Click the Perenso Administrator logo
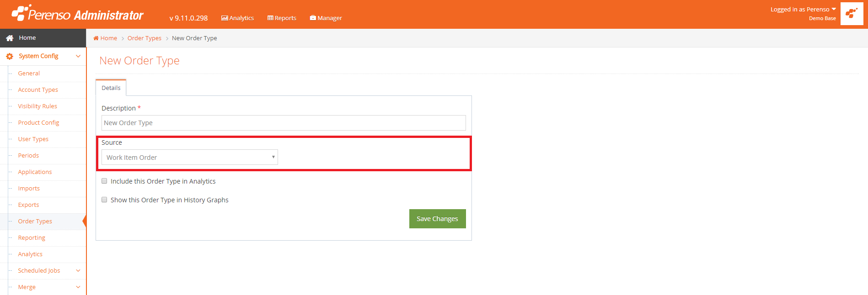Image resolution: width=868 pixels, height=295 pixels. click(x=77, y=14)
